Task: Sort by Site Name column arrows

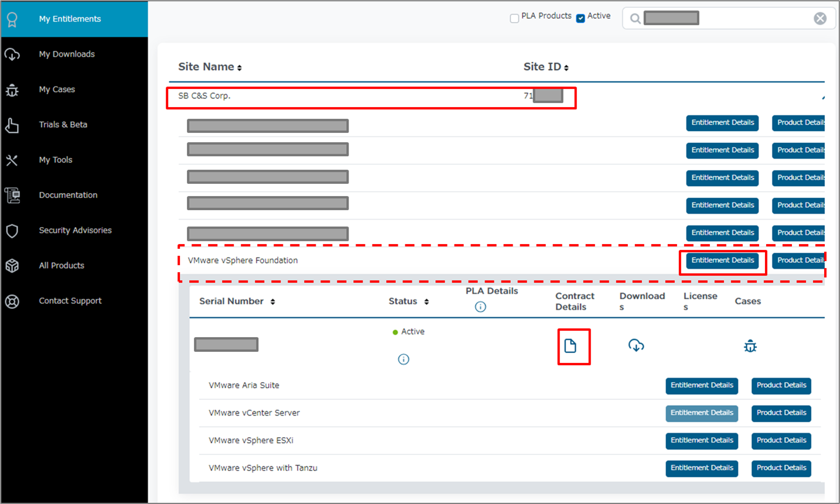Action: pyautogui.click(x=240, y=68)
